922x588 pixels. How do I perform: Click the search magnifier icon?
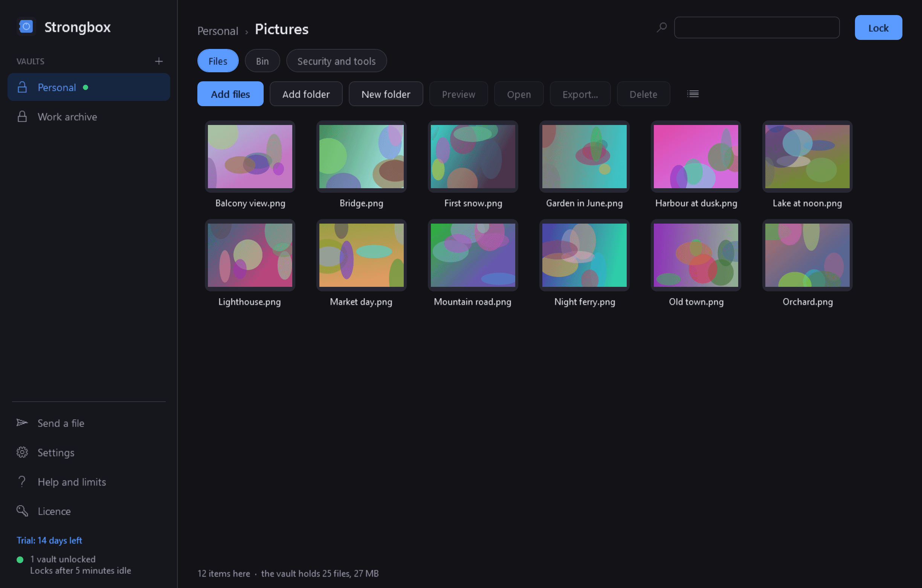[661, 27]
